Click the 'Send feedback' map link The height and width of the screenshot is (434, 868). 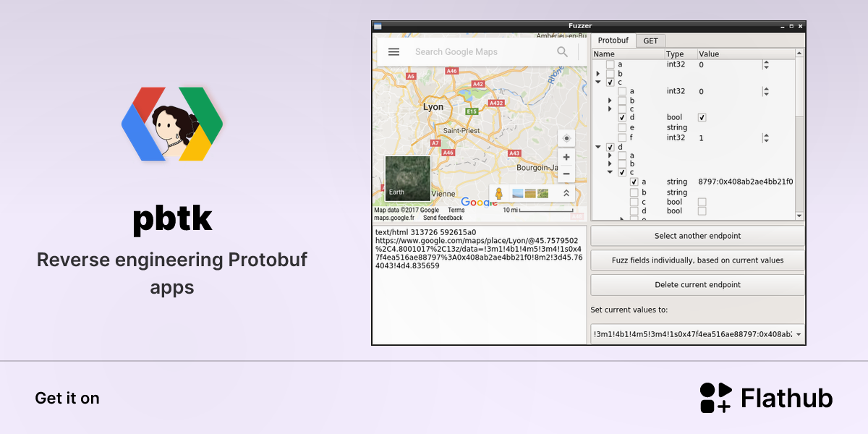443,218
